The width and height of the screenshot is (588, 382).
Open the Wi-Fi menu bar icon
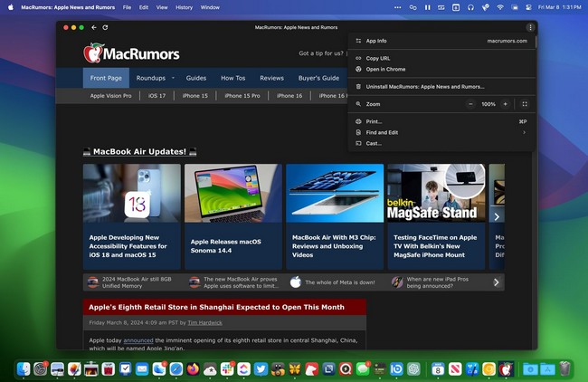(499, 6)
